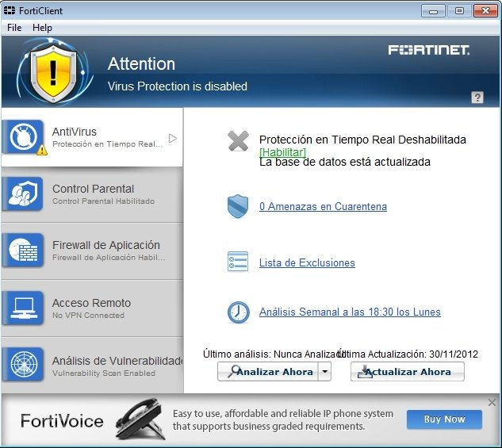The width and height of the screenshot is (502, 448).
Task: Click the FortiVoice logo text
Action: (x=62, y=420)
